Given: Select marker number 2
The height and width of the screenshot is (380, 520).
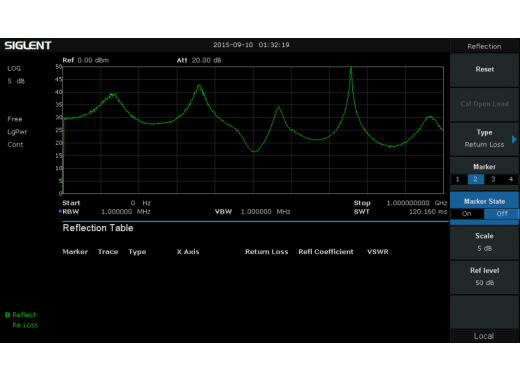Looking at the screenshot, I should (476, 179).
